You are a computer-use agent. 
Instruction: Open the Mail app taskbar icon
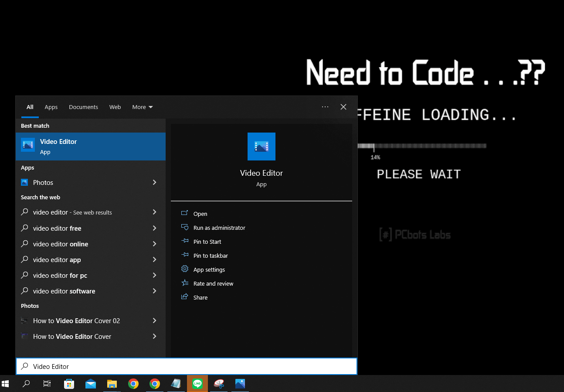pos(91,384)
